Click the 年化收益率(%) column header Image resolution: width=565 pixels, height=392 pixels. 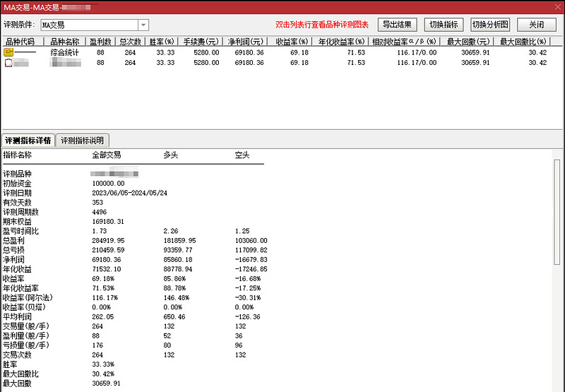[341, 42]
